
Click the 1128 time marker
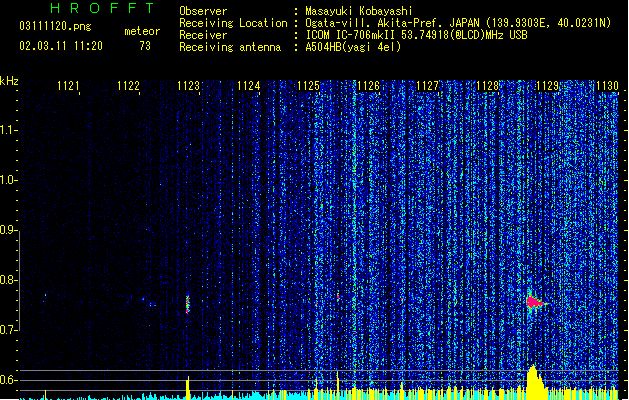coord(487,86)
